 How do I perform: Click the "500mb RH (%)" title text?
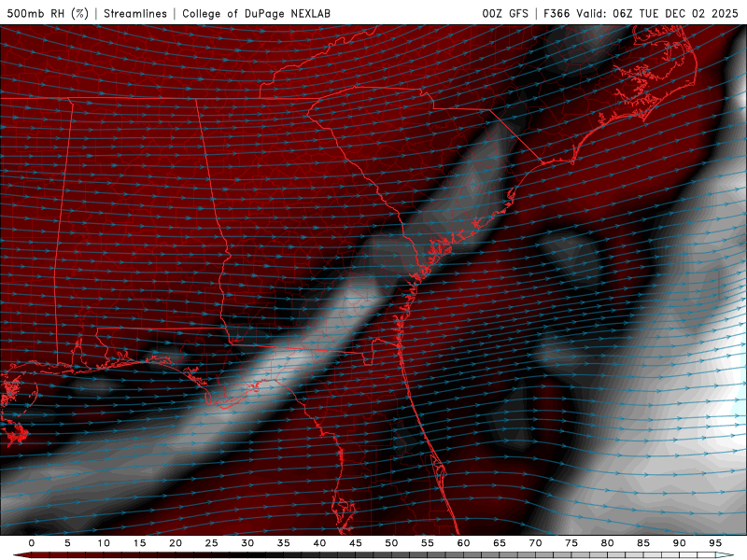(x=48, y=13)
